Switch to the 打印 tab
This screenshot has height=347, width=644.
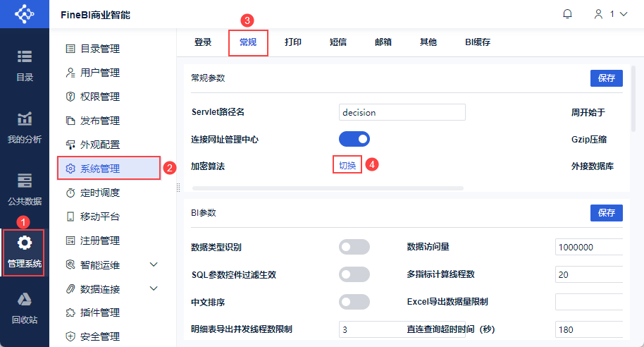pos(293,42)
